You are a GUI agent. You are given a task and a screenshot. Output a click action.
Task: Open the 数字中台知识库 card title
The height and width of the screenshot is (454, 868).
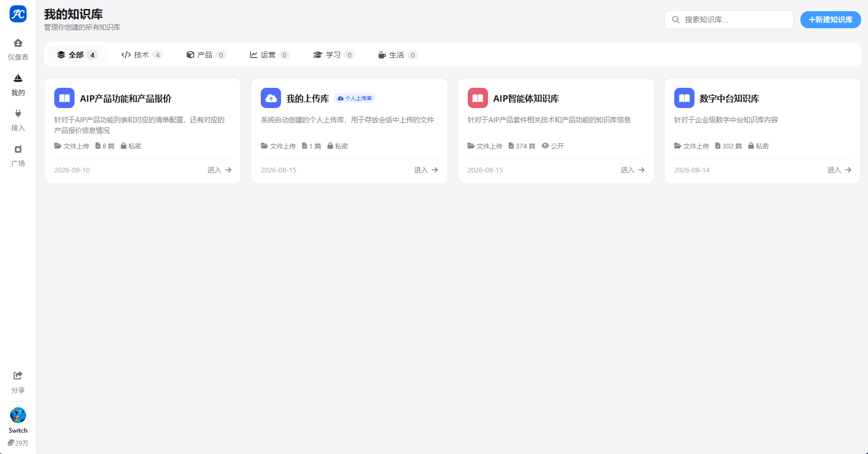coord(729,98)
